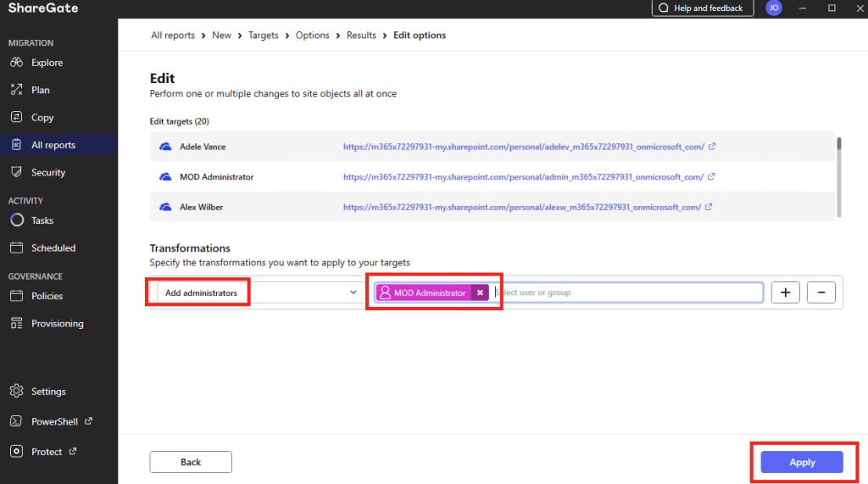This screenshot has height=484, width=868.
Task: Open the Targets breadcrumb step
Action: coord(263,35)
